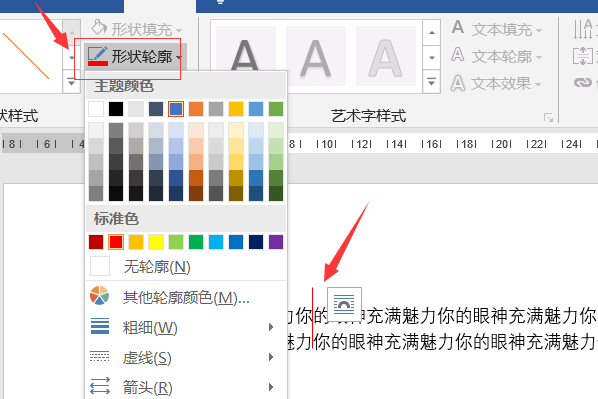Click the 形状轮廓 pen icon

tap(98, 56)
